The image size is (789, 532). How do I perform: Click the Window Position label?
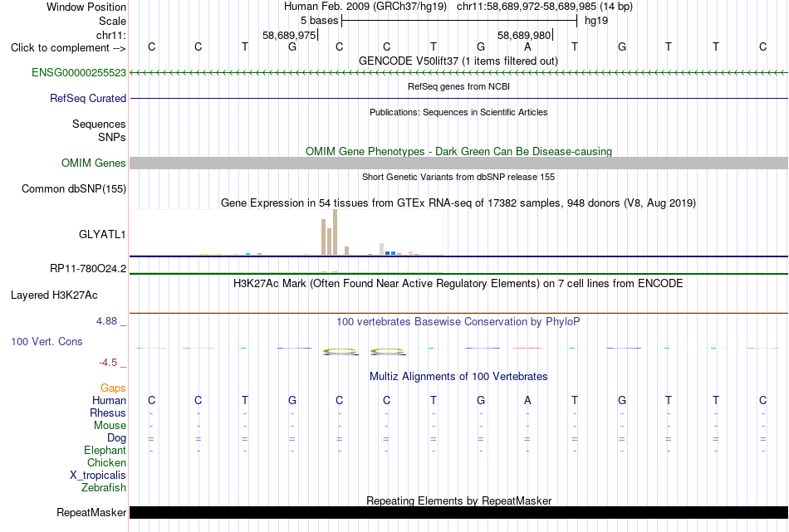(x=86, y=7)
